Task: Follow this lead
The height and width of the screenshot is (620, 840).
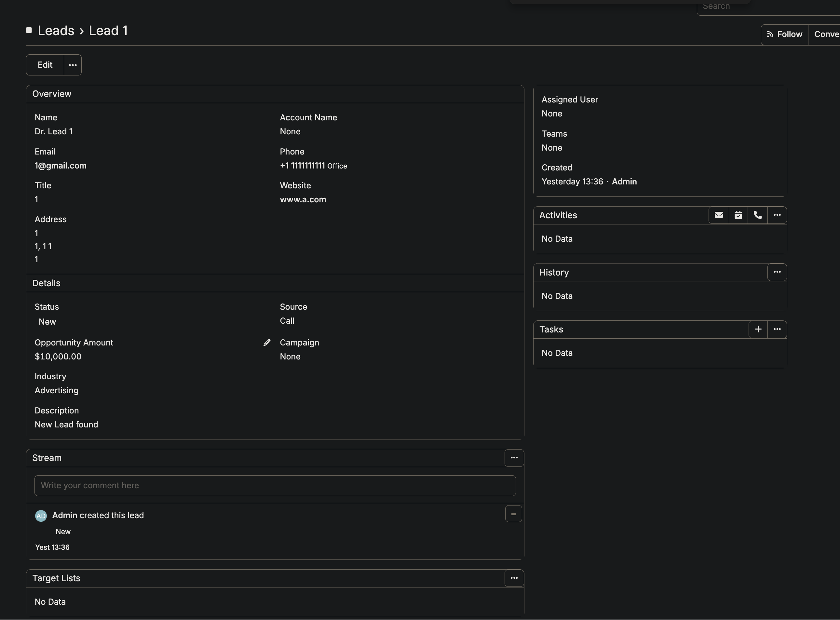Action: 784,34
